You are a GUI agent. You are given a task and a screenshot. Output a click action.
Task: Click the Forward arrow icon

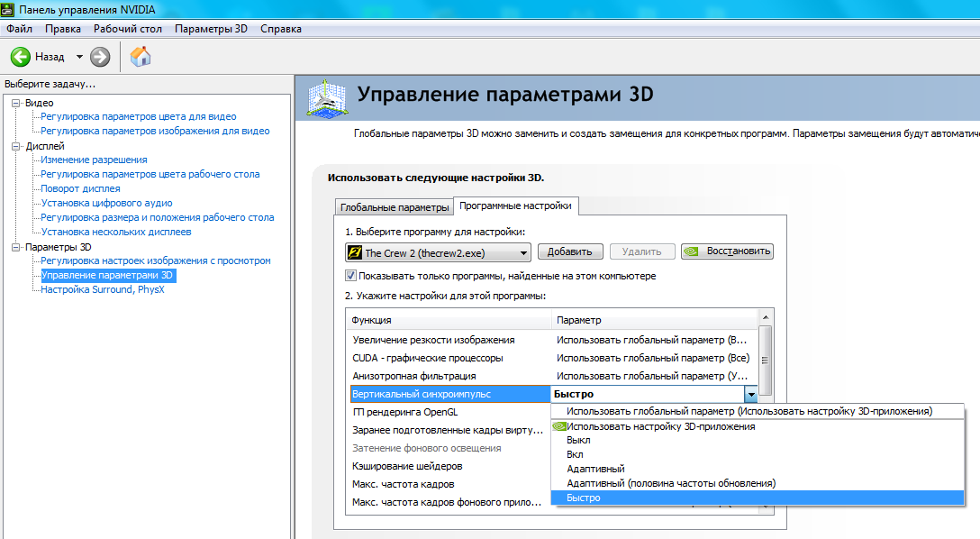click(100, 57)
